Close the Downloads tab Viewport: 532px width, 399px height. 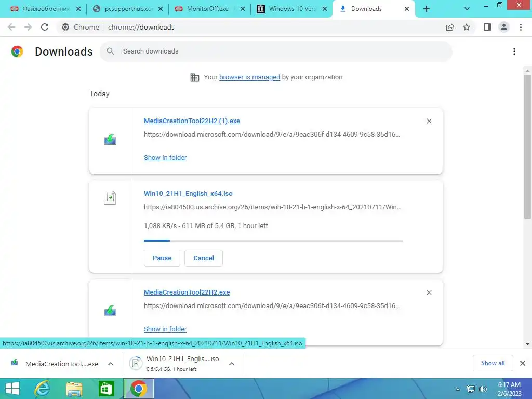407,9
